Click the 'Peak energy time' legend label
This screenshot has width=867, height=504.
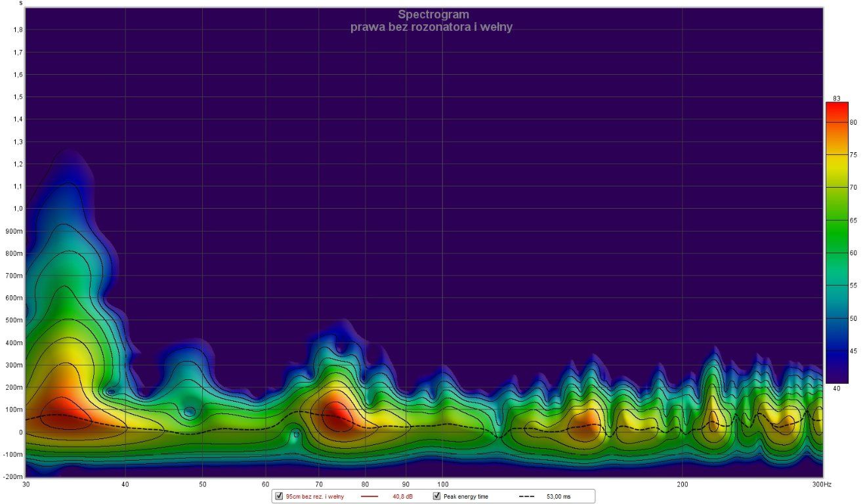(465, 497)
